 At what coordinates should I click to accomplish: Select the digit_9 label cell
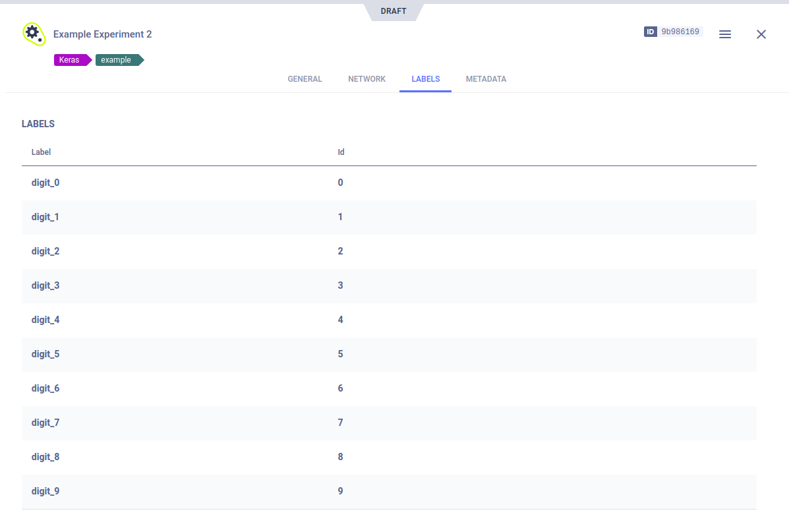tap(45, 490)
